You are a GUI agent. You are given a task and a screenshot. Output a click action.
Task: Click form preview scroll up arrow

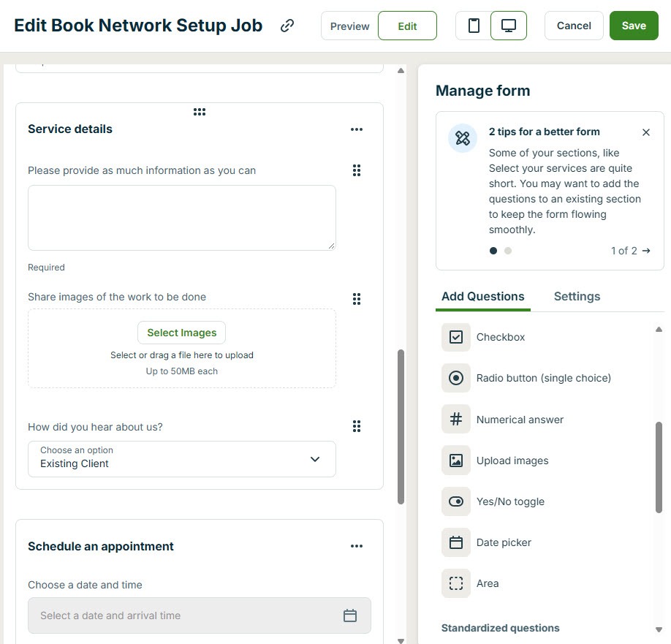[x=401, y=71]
